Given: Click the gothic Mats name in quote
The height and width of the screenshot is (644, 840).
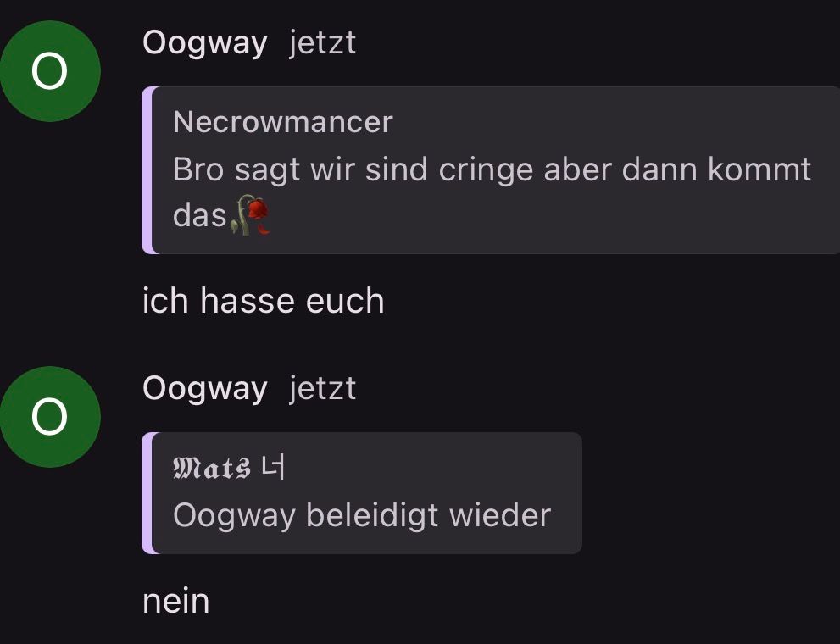Looking at the screenshot, I should click(x=212, y=468).
